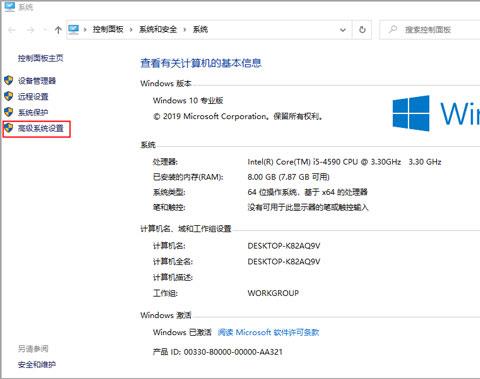This screenshot has width=480, height=379.
Task: Click the DESKTOP-K82AQ9V value beside 计算机全名
Action: coord(284,262)
